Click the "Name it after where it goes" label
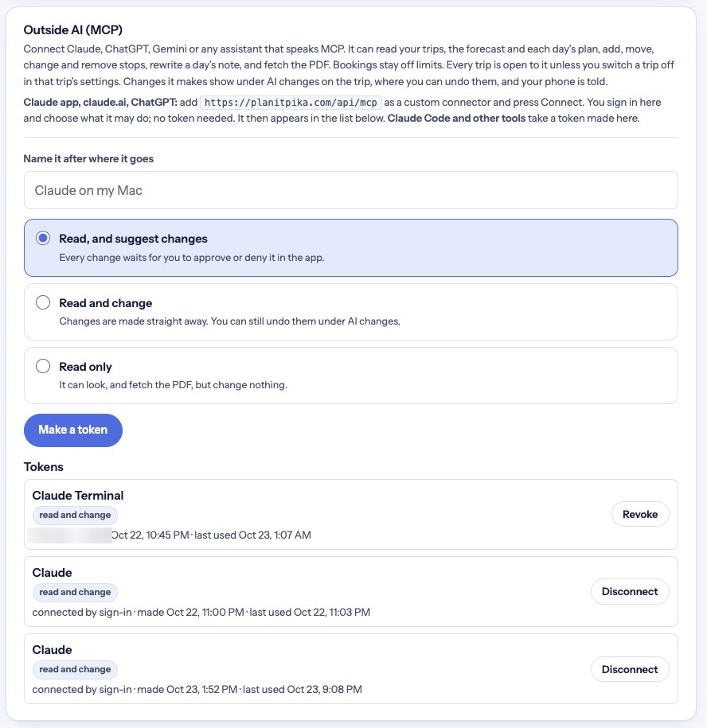This screenshot has width=707, height=728. coord(88,159)
